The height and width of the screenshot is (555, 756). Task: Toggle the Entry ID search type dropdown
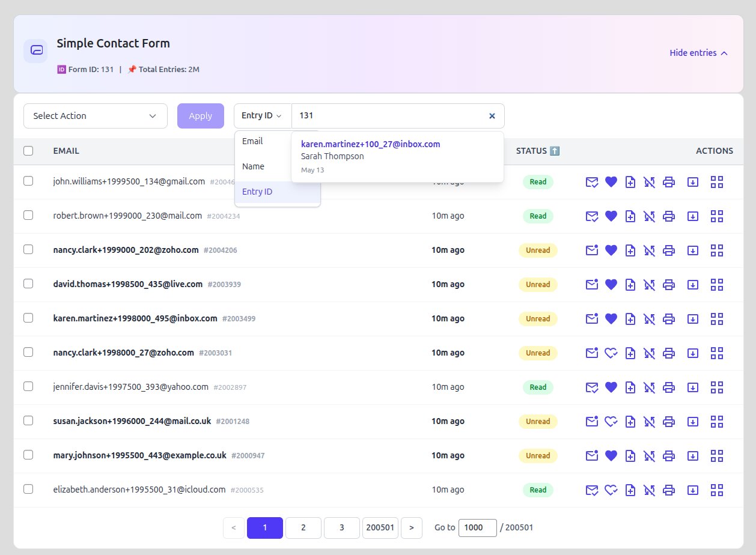[x=262, y=116]
